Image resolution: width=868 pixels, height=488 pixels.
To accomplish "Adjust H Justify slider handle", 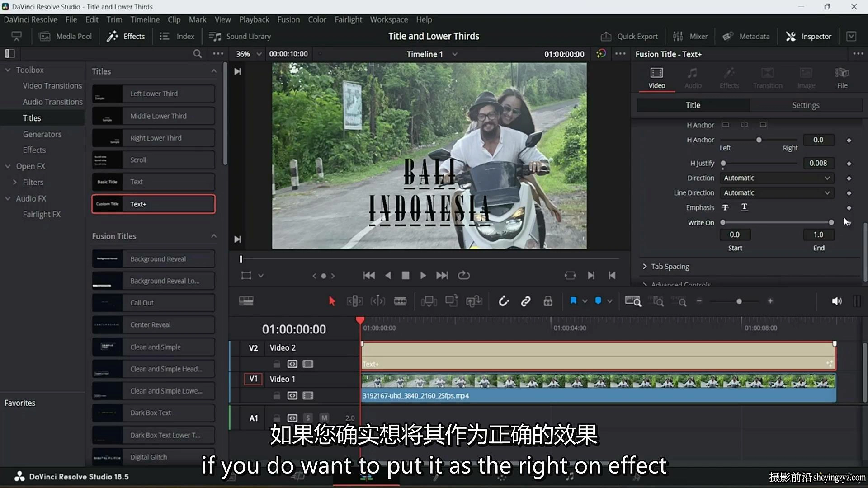I will point(723,163).
